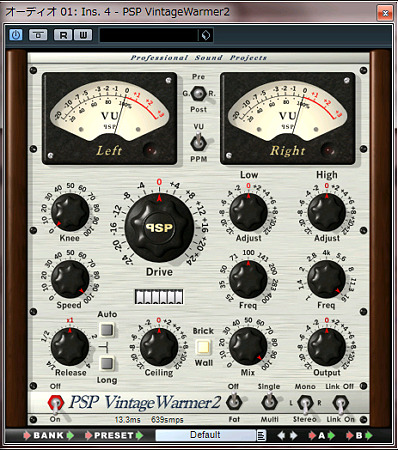The height and width of the screenshot is (450, 398).
Task: Click the Left VU meter
Action: pyautogui.click(x=110, y=118)
